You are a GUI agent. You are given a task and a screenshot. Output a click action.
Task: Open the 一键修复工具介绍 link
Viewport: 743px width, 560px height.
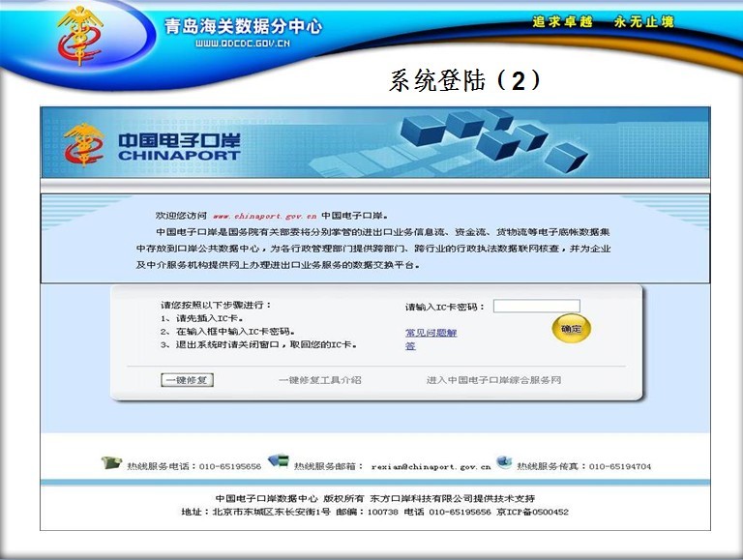319,380
